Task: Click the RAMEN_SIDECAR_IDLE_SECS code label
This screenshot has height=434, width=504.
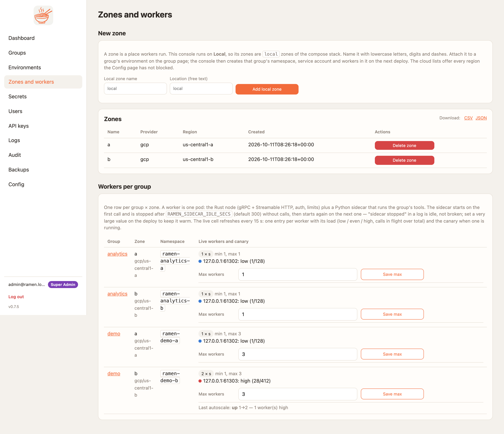Action: tap(199, 214)
